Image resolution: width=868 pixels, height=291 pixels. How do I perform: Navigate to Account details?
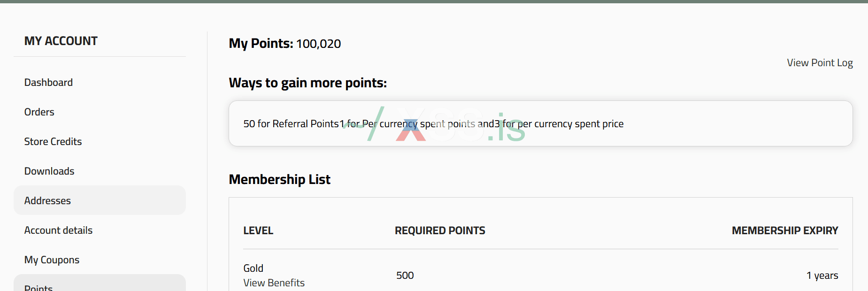58,230
